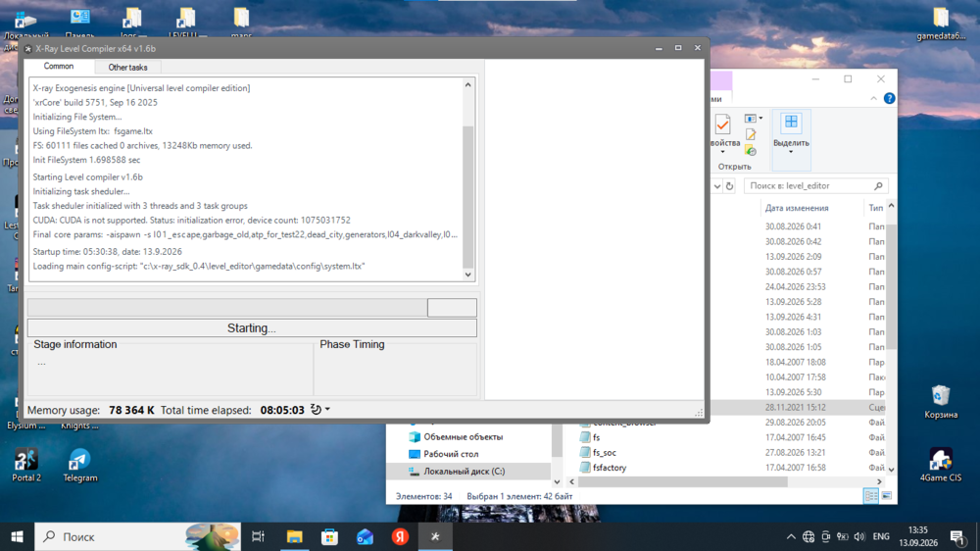The image size is (980, 551).
Task: Open the dropdown arrow beside the timer icon
Action: (x=327, y=410)
